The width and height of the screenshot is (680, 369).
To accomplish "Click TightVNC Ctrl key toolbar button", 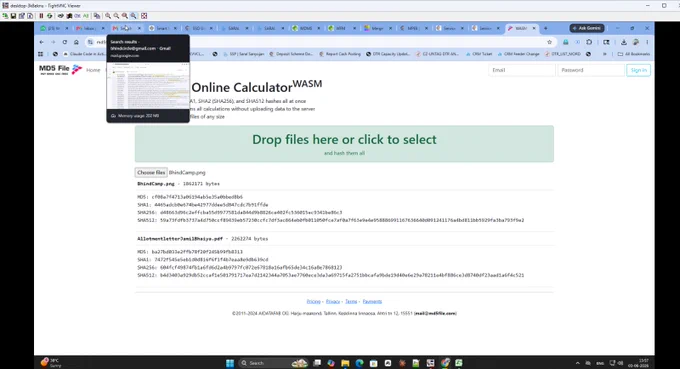I will tap(77, 16).
